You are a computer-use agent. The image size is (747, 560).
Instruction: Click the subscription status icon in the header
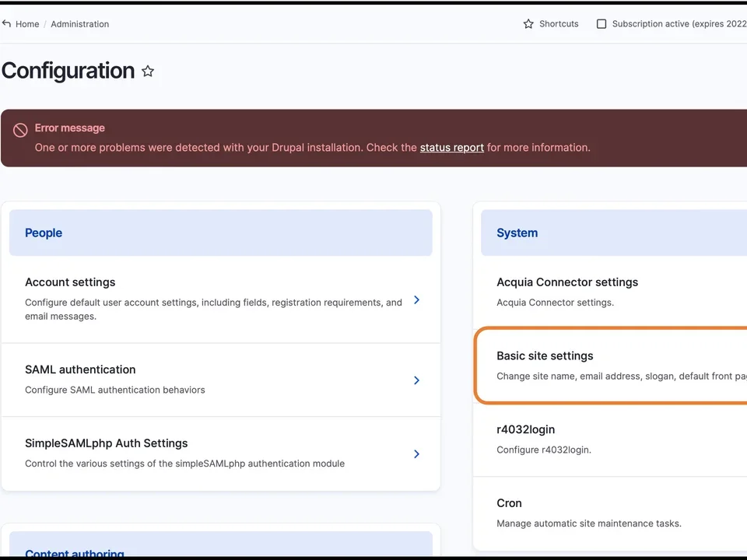click(601, 23)
